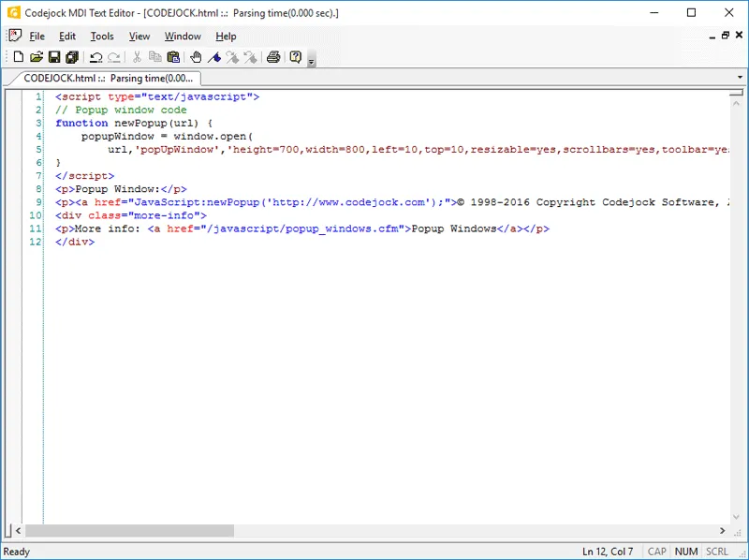Undo the last edit
The image size is (749, 560).
[x=96, y=57]
